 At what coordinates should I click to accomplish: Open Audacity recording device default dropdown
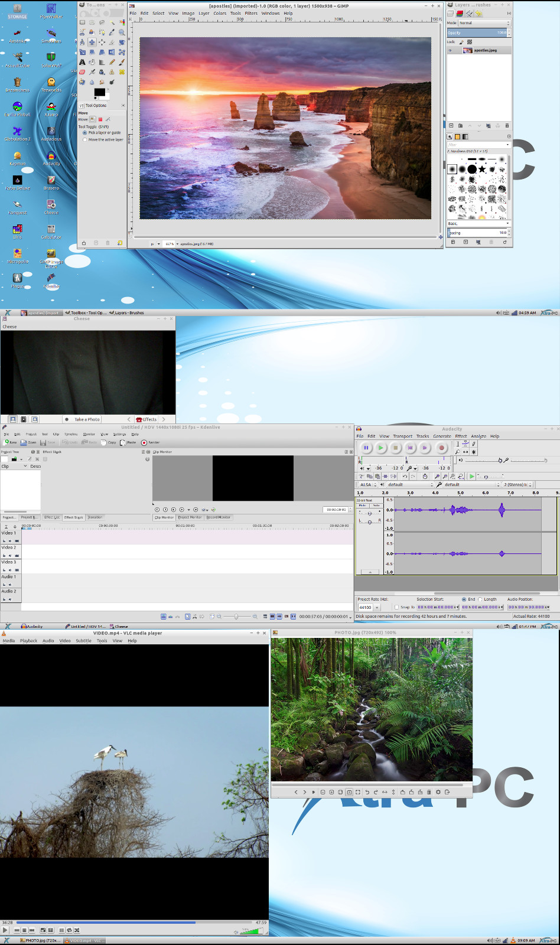[x=471, y=484]
